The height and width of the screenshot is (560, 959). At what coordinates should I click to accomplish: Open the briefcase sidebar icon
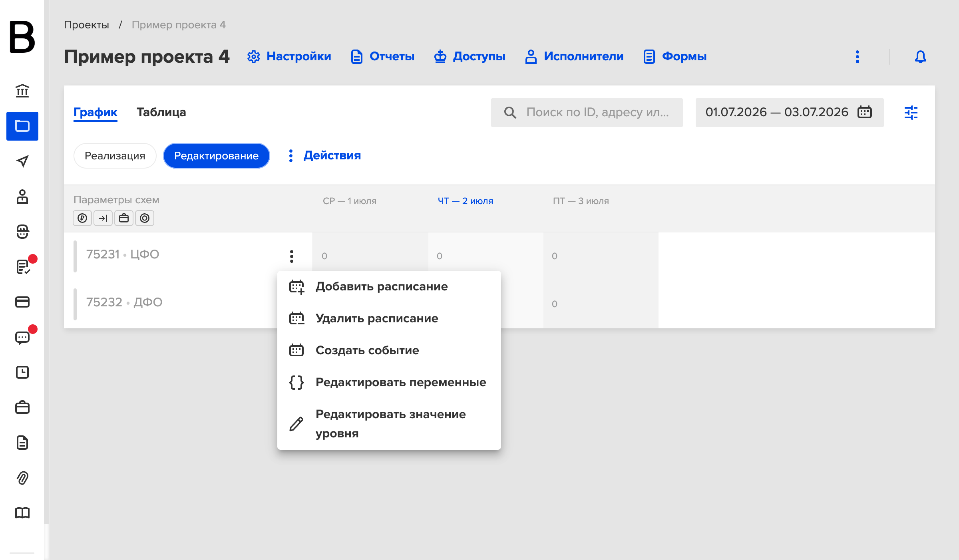(22, 407)
